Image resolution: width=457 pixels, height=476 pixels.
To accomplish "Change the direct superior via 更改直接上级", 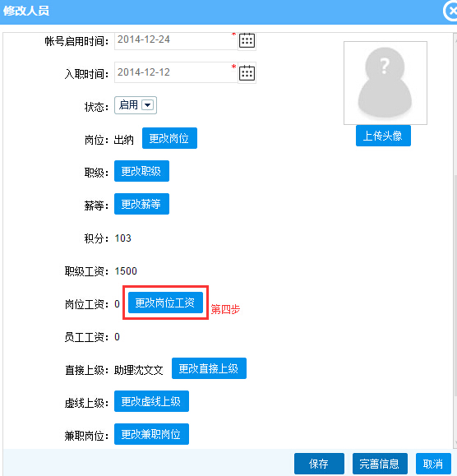I will 209,368.
